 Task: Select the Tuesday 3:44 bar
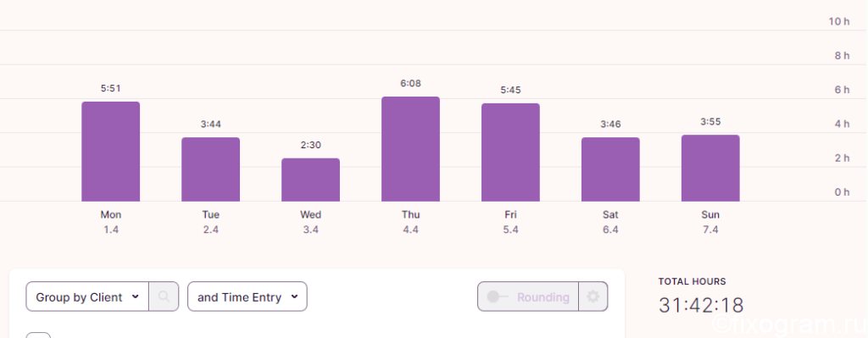click(211, 169)
